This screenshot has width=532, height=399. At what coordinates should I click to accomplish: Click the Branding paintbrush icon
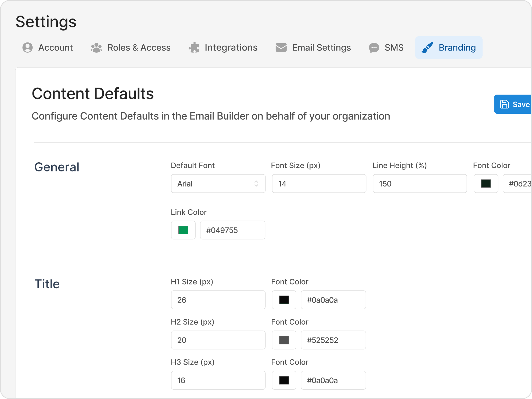pyautogui.click(x=428, y=47)
